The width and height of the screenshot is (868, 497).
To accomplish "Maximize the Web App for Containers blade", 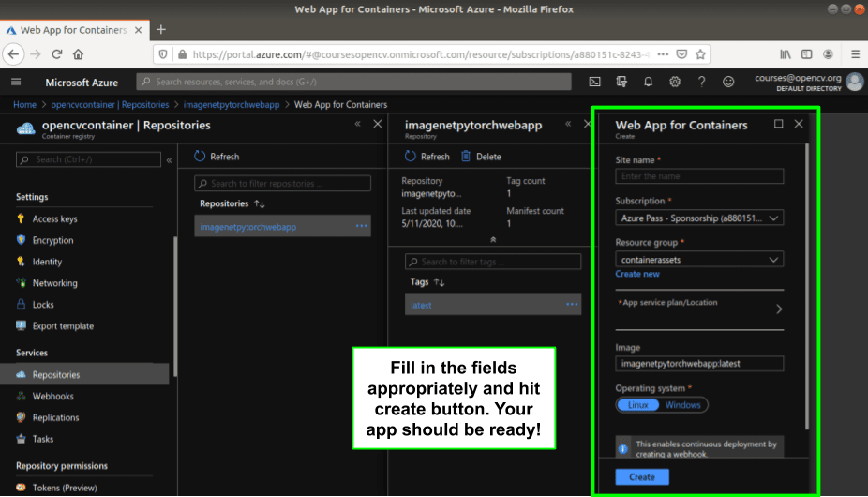I will tap(778, 124).
